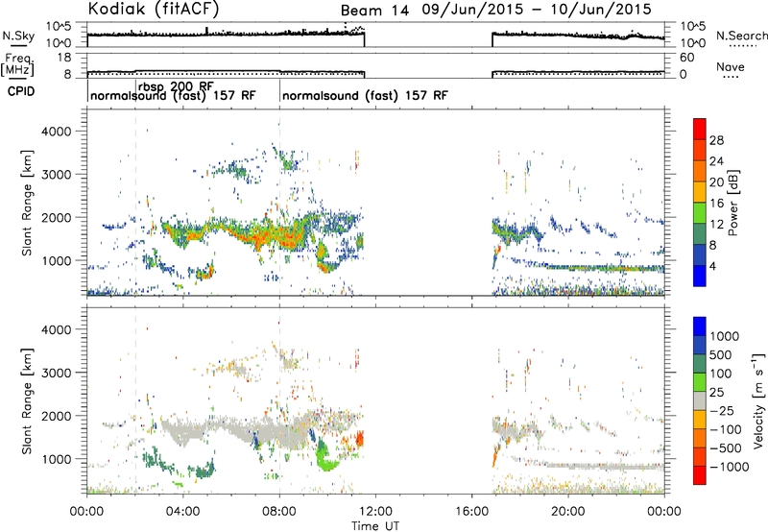
Task: Click the 2000 tick label on power panel
Action: tap(56, 217)
